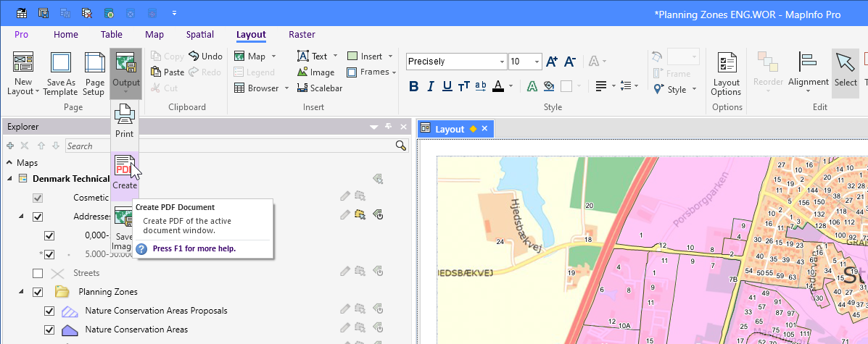
Task: Open the Explorer panel options dropdown arrow
Action: click(x=374, y=127)
